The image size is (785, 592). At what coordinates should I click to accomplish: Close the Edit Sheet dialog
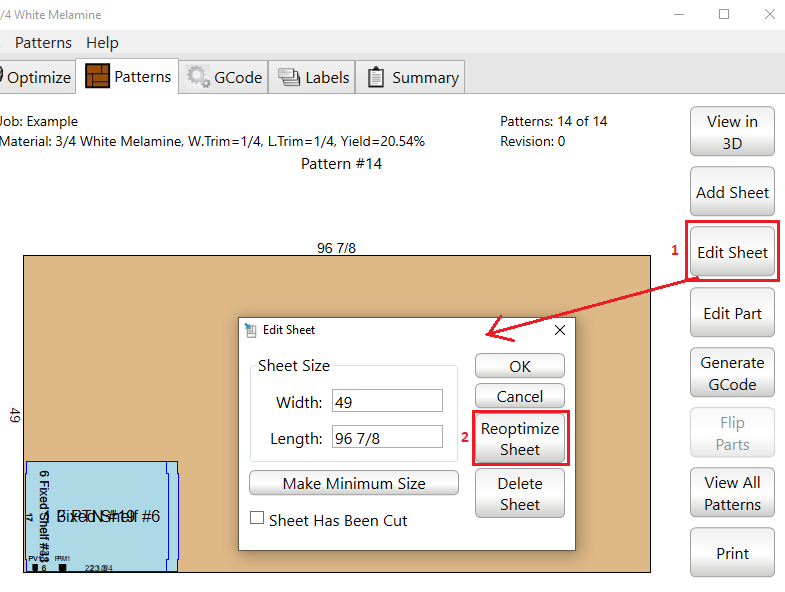click(x=559, y=330)
